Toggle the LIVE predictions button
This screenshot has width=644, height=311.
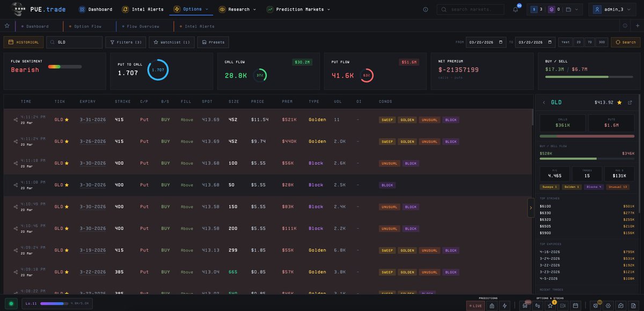[x=475, y=305]
